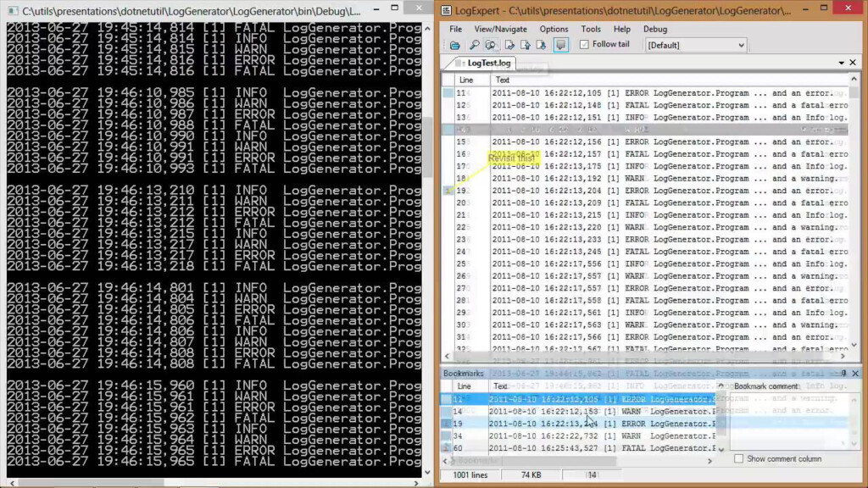Screen dimensions: 868x488
Task: Click the console window icon in title bar
Action: [13, 10]
